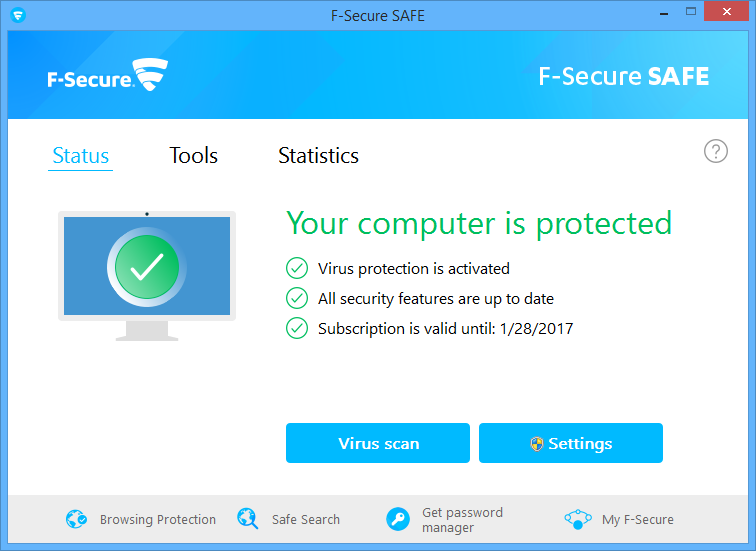Click the help question mark icon
The height and width of the screenshot is (551, 756).
point(716,151)
